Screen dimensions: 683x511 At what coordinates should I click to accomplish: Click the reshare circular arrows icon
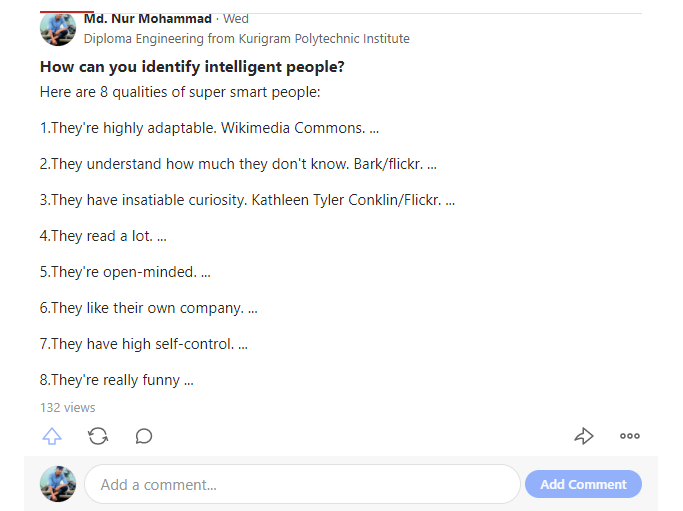98,436
